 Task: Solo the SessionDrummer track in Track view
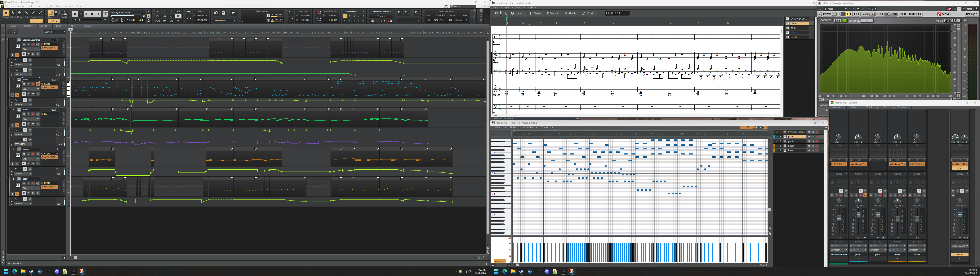[28, 45]
